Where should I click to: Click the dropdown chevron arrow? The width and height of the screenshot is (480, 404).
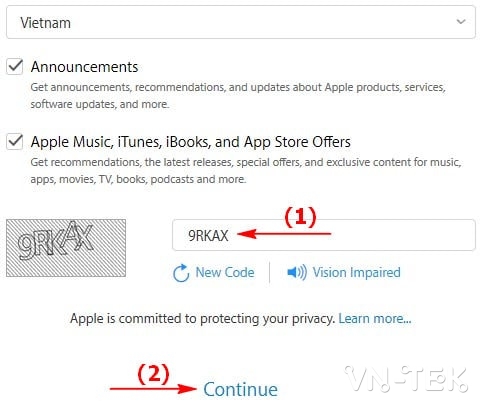click(461, 22)
